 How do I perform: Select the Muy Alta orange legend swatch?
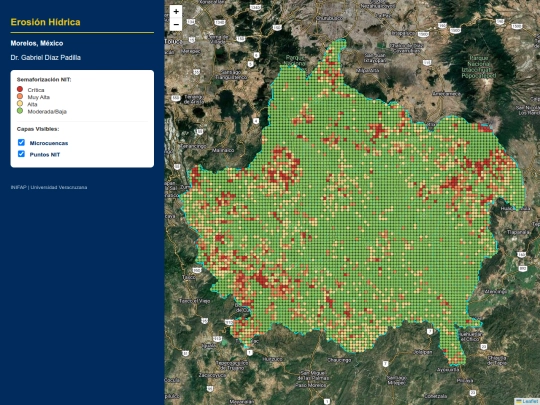click(20, 96)
